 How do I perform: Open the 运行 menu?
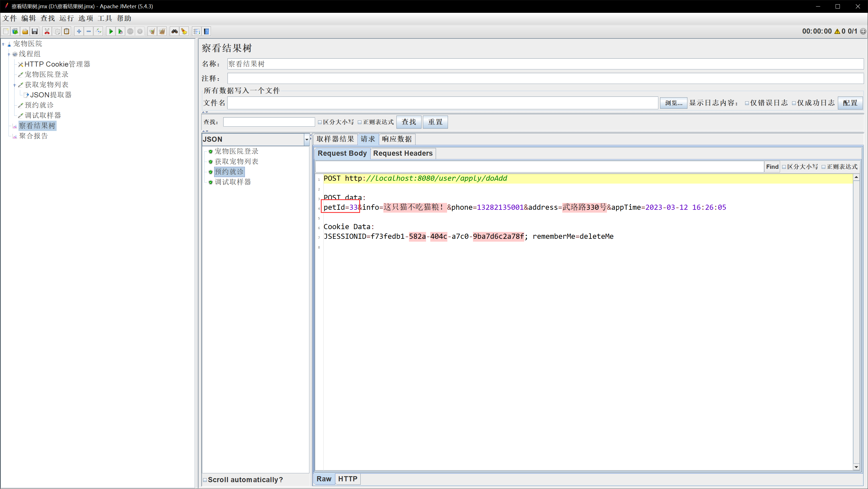[66, 18]
